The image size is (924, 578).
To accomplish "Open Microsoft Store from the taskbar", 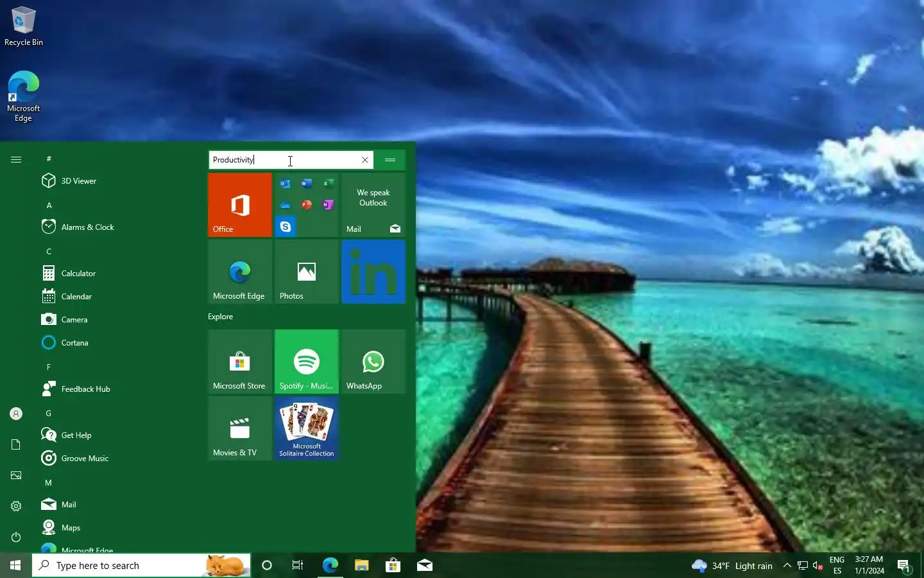I will [393, 565].
